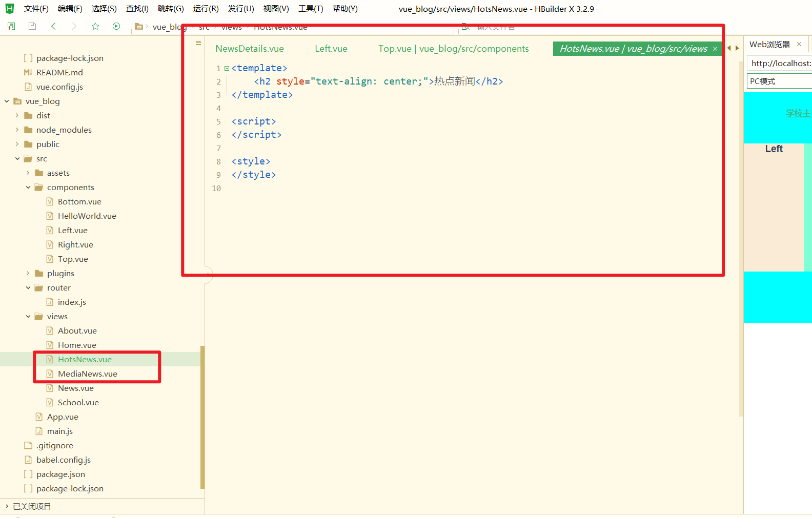Click the 学校 link in preview

tap(799, 113)
